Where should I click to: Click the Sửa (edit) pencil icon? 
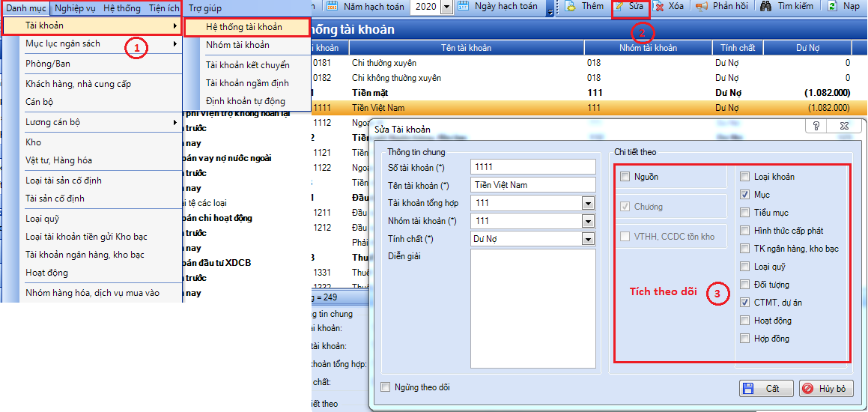point(619,7)
